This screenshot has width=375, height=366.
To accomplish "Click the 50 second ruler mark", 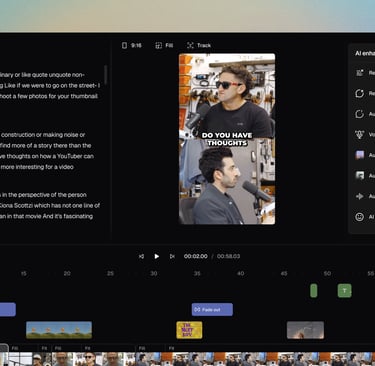I will click(x=327, y=273).
